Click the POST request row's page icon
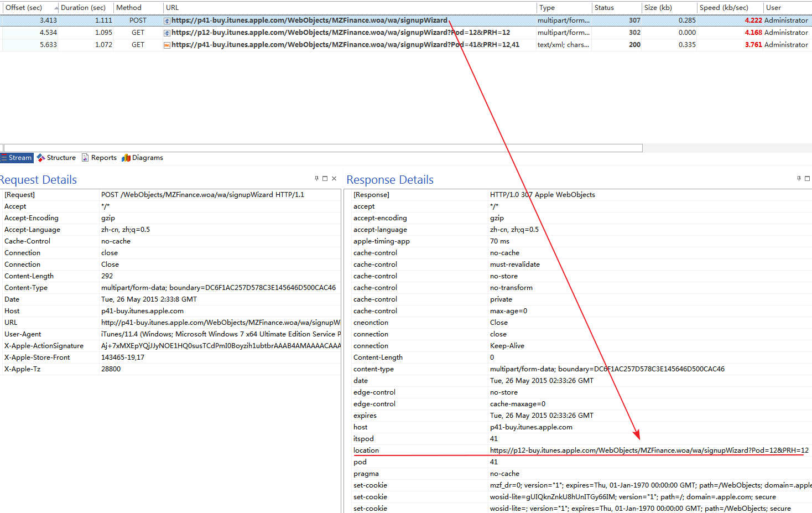This screenshot has width=812, height=513. (x=167, y=20)
